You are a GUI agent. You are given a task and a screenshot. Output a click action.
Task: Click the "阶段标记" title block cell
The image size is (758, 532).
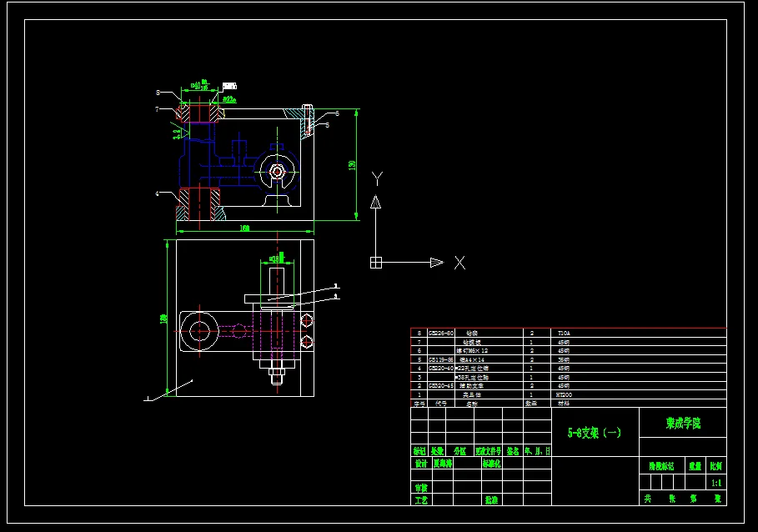point(661,466)
